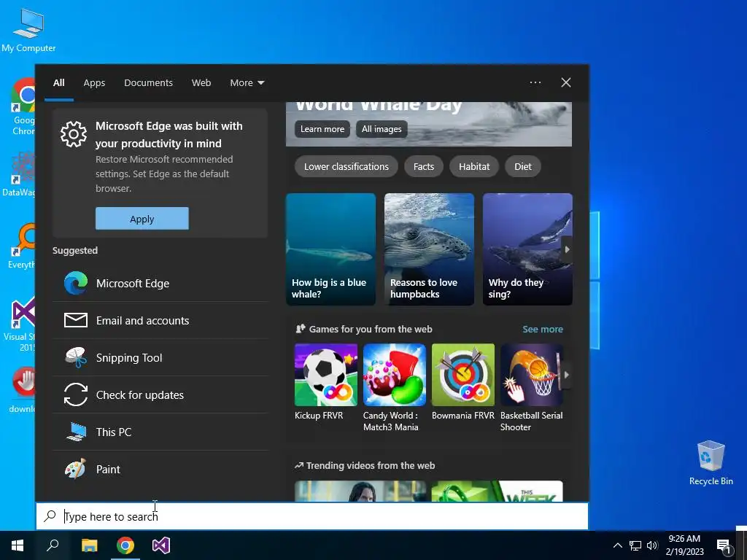
Task: Open the search options ellipsis menu
Action: pyautogui.click(x=535, y=82)
